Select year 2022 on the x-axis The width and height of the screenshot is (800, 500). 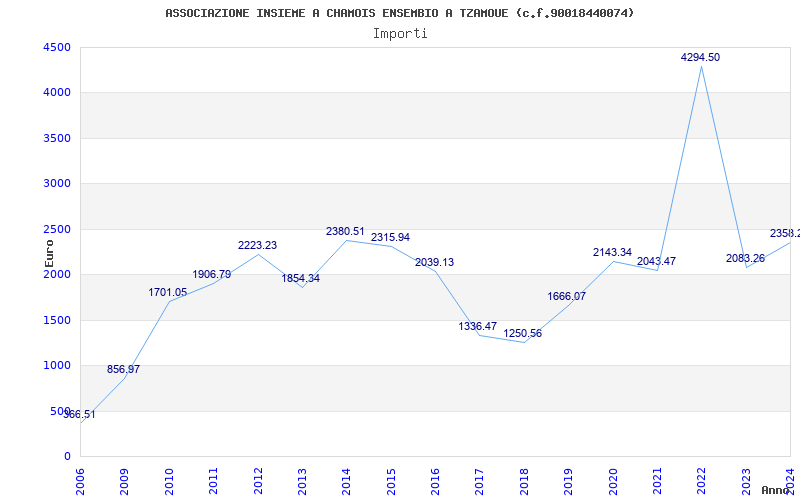(x=701, y=479)
